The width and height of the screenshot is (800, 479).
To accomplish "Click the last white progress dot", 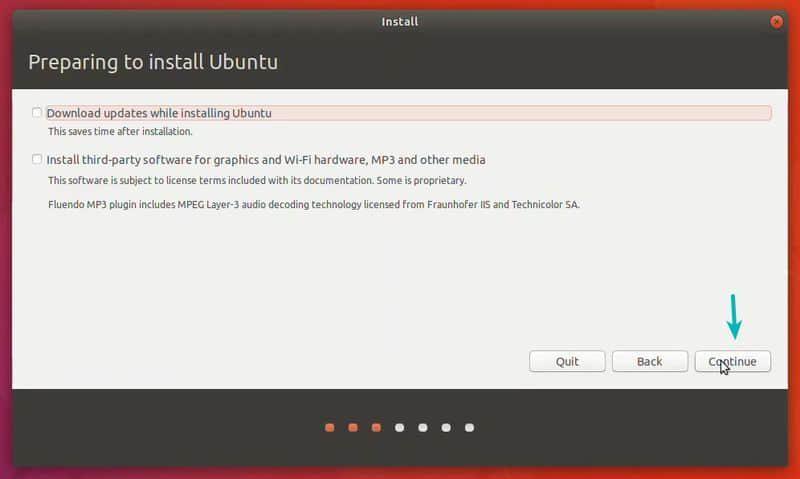I will click(469, 428).
